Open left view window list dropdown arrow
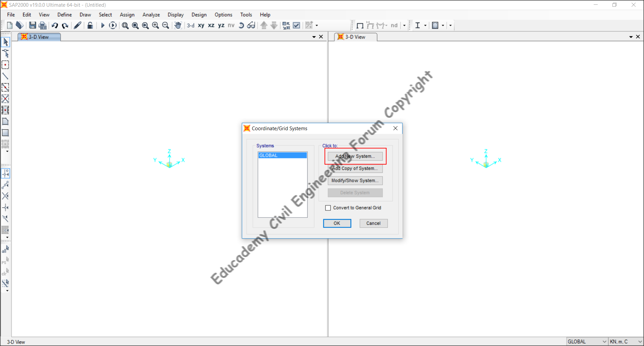This screenshot has width=644, height=346. (x=314, y=37)
